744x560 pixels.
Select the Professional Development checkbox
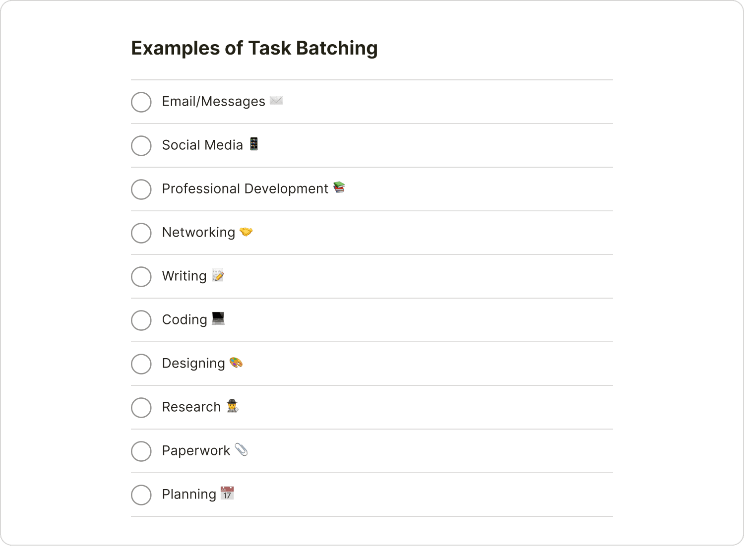tap(141, 189)
